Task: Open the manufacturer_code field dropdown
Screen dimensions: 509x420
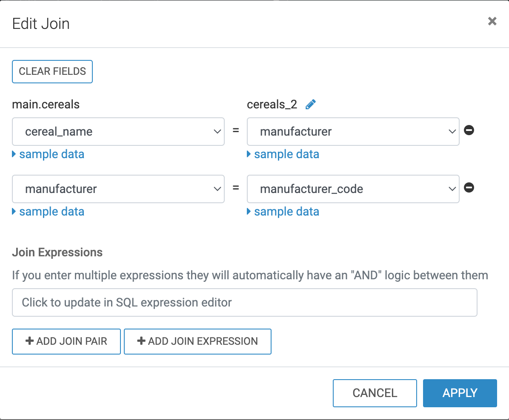Action: (353, 189)
